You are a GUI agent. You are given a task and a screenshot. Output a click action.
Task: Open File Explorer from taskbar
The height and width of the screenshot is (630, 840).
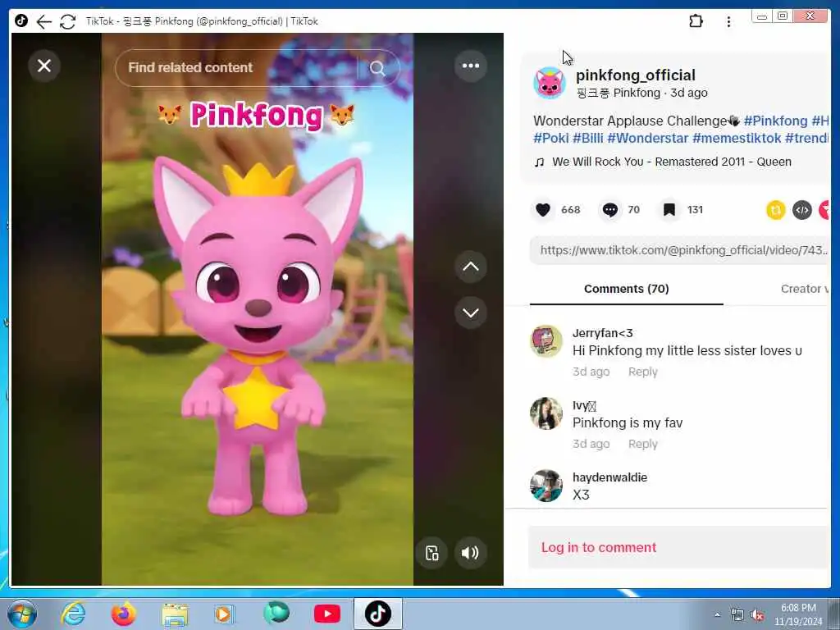tap(175, 614)
